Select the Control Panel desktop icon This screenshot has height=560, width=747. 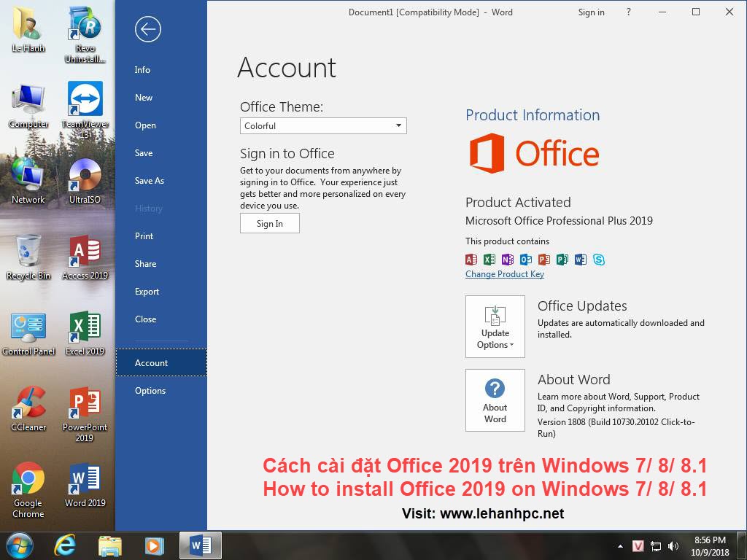coord(28,333)
